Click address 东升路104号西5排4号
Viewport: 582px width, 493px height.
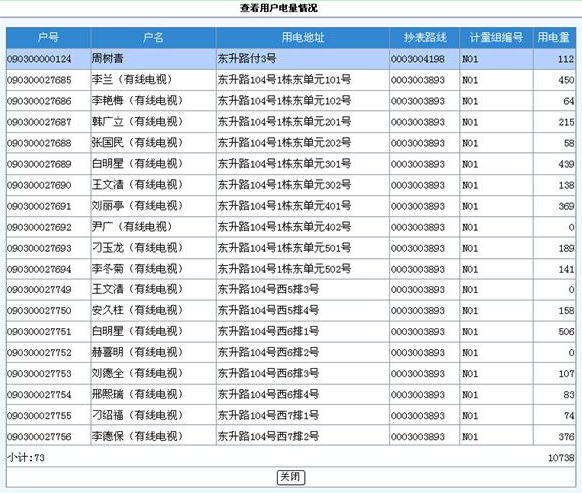(268, 310)
